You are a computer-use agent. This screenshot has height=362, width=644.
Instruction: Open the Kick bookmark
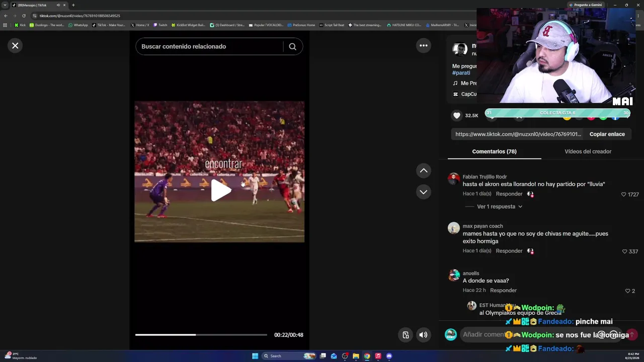point(20,25)
